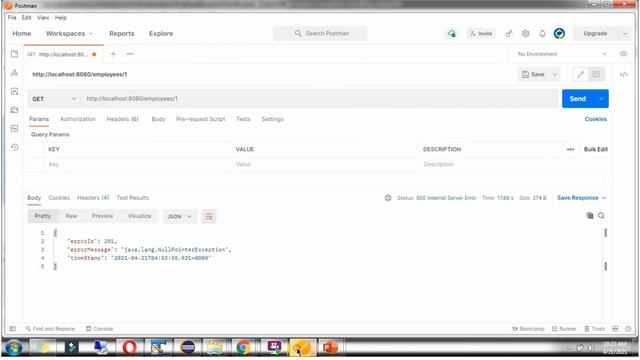Open the code snippet panel icon
The height and width of the screenshot is (360, 640).
click(x=624, y=74)
